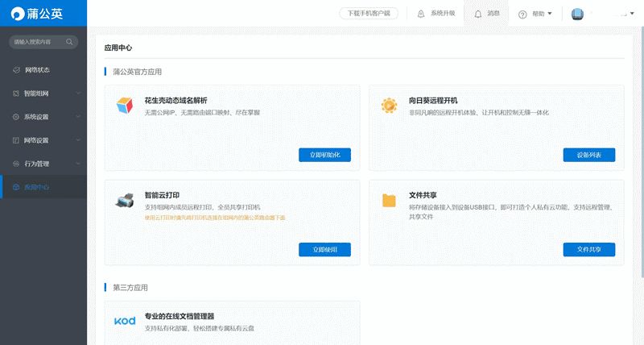The image size is (644, 345).
Task: Open the 系统升级 link
Action: click(x=443, y=13)
